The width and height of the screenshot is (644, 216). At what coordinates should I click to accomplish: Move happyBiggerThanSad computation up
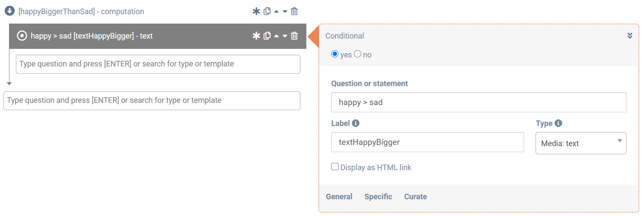pos(276,12)
